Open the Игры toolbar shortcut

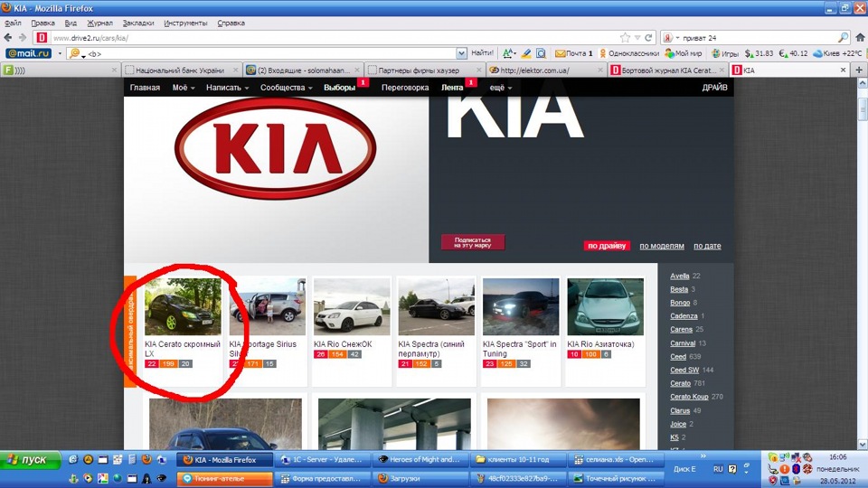point(725,53)
